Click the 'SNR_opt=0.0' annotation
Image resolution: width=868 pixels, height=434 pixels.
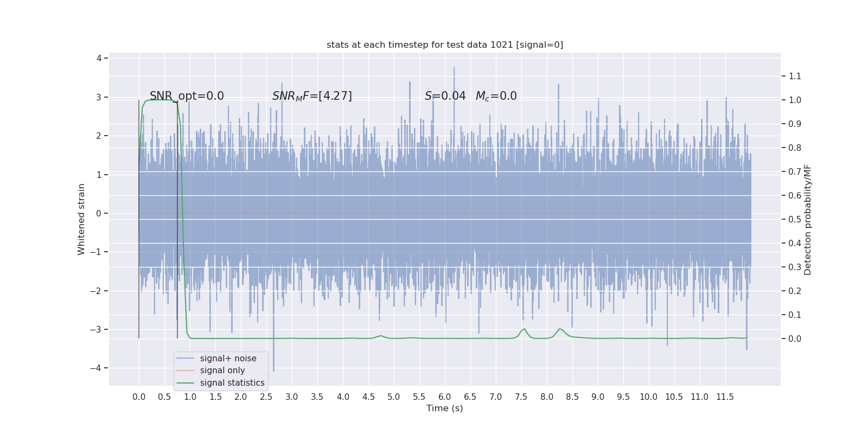tap(187, 96)
